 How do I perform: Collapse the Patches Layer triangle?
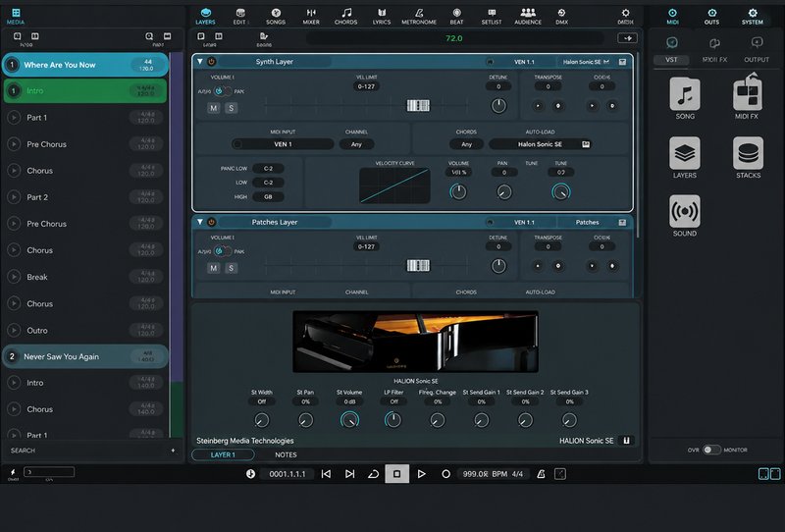coord(200,222)
